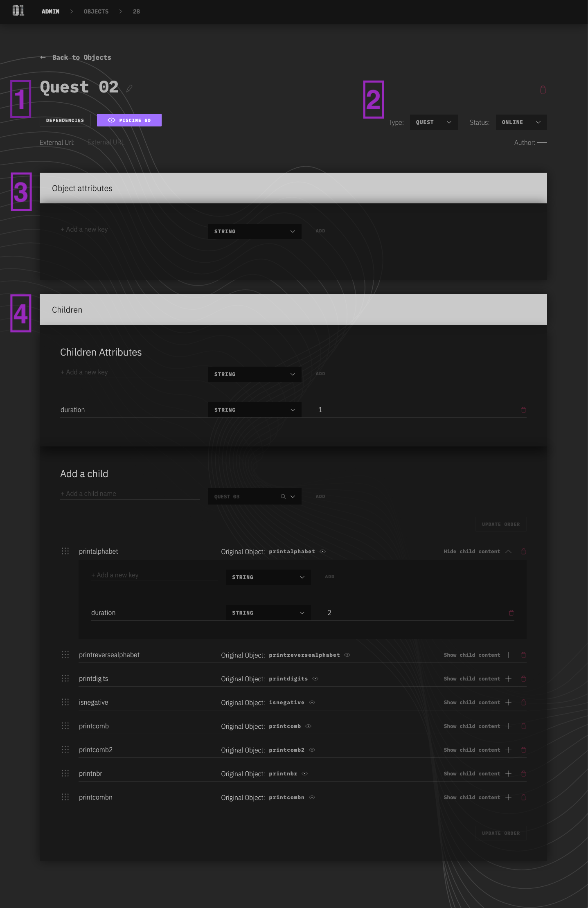The image size is (588, 908).
Task: Click ADD in Add a child row
Action: pyautogui.click(x=320, y=496)
